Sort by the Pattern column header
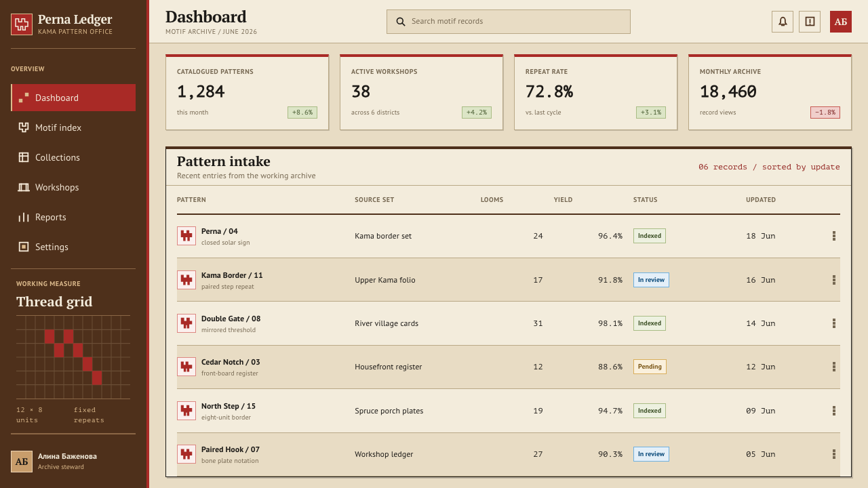Image resolution: width=868 pixels, height=488 pixels. [x=191, y=200]
